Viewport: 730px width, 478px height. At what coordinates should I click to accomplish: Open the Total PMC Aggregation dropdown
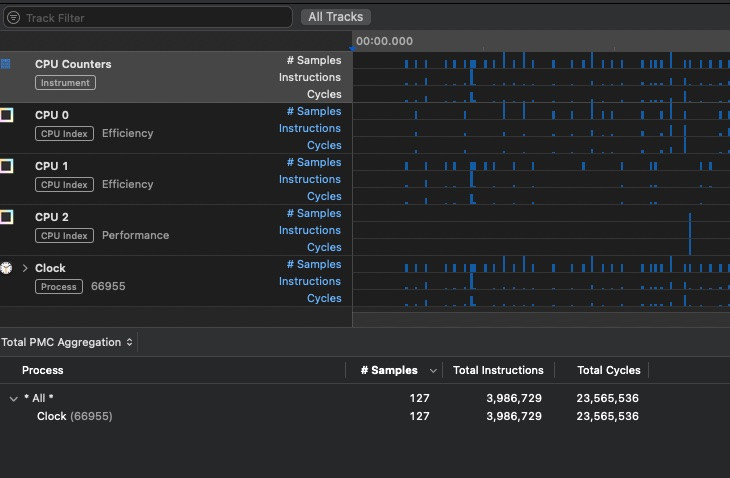[x=68, y=342]
